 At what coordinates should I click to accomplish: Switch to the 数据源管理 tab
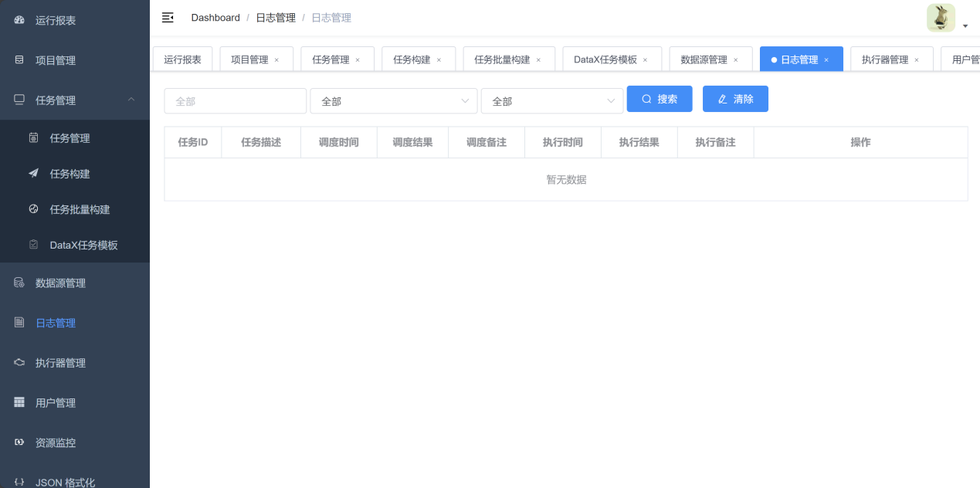point(704,59)
